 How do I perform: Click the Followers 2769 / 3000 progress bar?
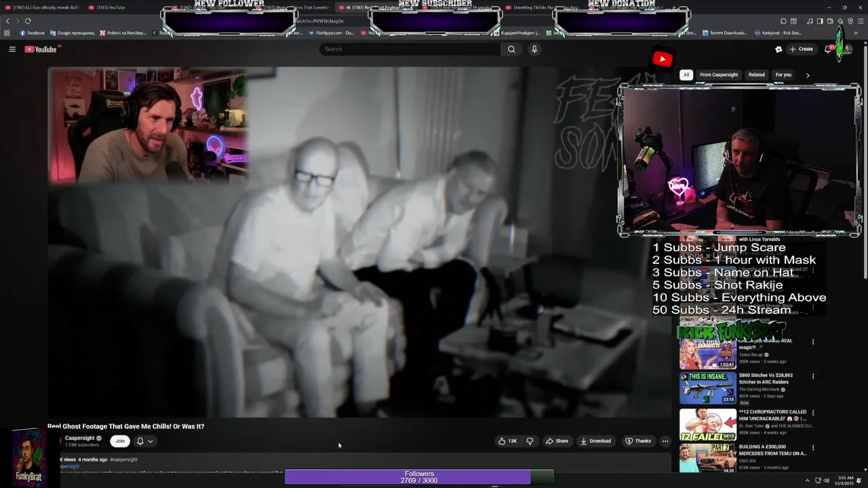[x=419, y=477]
